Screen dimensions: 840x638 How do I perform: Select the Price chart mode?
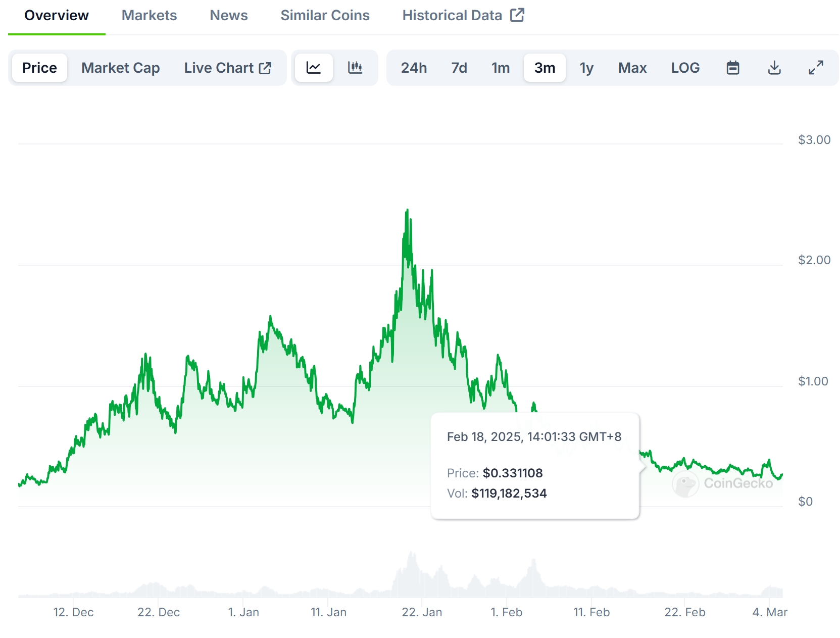click(x=39, y=68)
